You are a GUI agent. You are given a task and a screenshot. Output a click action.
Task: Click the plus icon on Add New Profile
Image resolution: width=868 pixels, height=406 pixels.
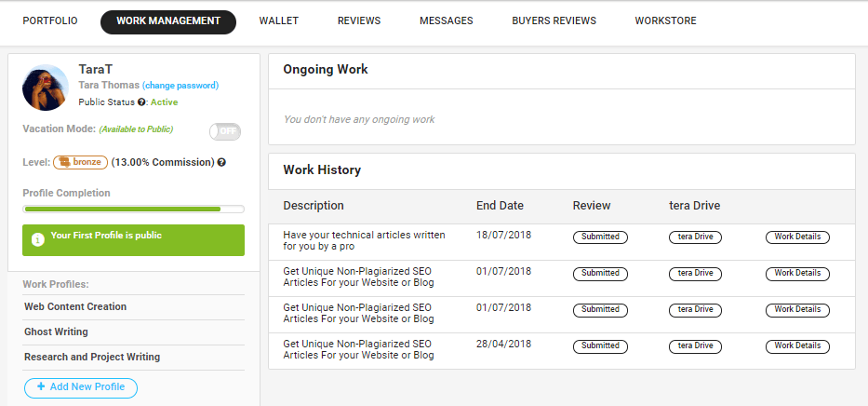pos(41,387)
